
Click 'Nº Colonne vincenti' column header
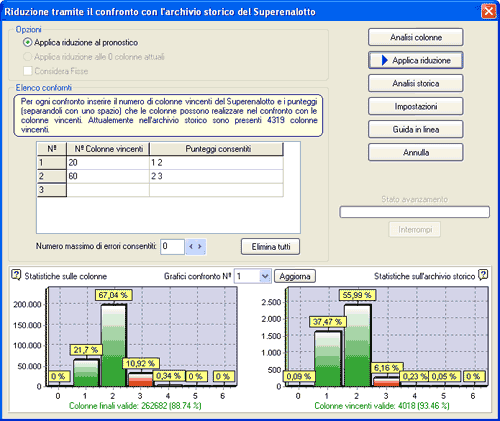coord(108,149)
